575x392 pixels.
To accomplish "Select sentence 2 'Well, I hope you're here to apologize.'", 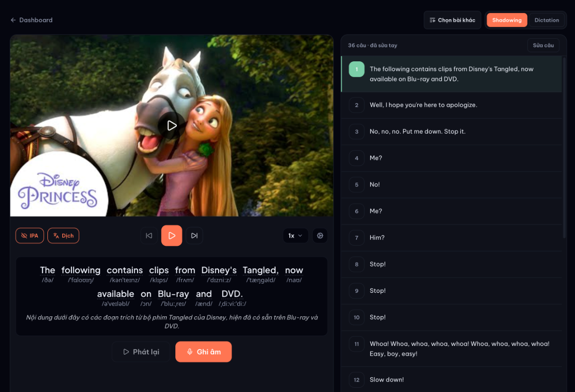I will click(x=451, y=105).
